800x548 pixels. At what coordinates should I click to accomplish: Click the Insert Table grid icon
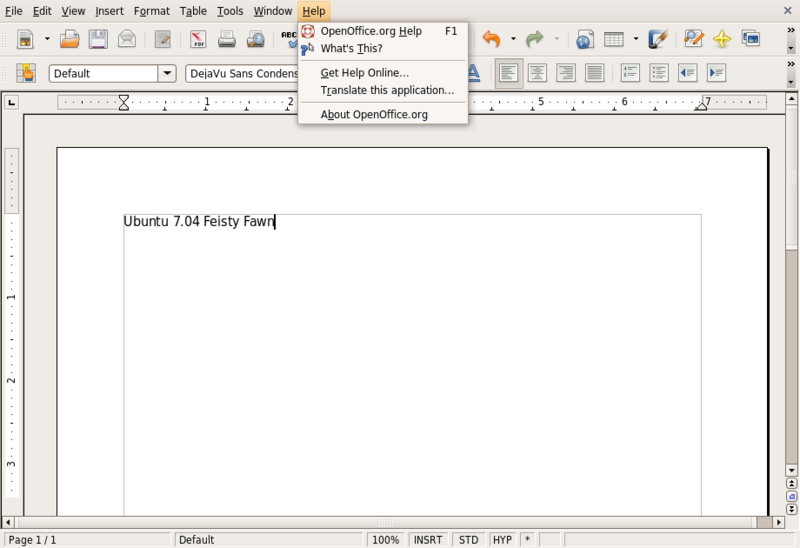click(x=614, y=39)
